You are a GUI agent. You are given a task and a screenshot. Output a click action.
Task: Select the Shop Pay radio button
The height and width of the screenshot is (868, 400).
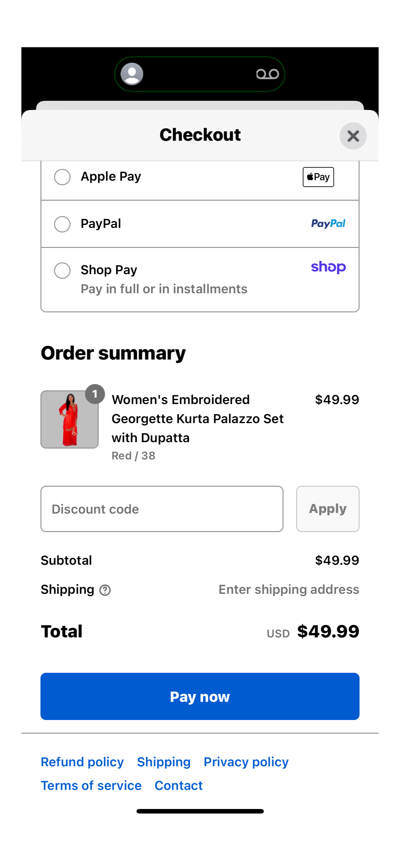pos(62,270)
